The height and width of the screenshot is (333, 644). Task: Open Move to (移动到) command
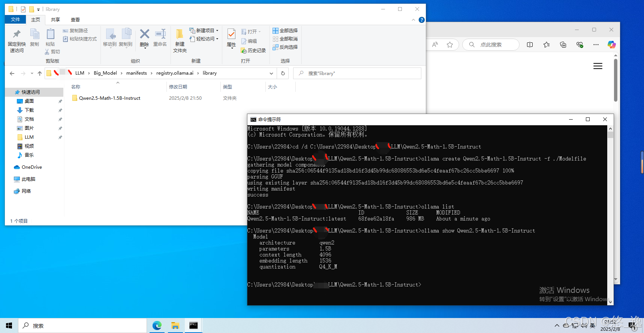pyautogui.click(x=110, y=37)
